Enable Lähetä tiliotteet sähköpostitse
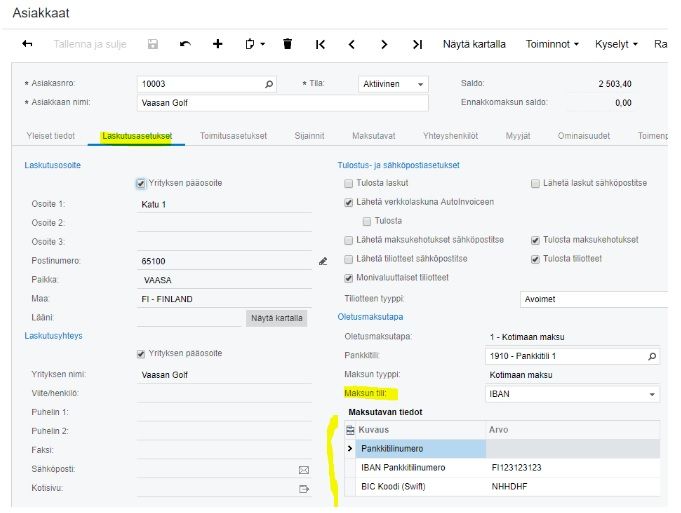 (x=348, y=259)
